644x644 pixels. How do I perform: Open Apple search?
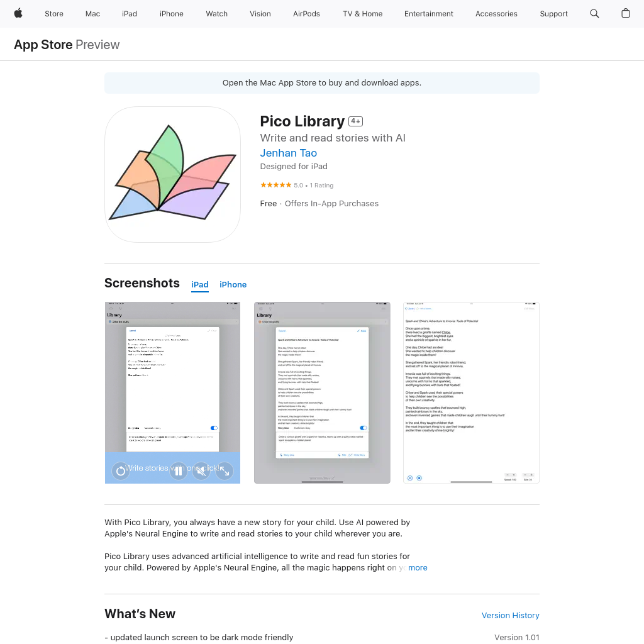coord(594,13)
